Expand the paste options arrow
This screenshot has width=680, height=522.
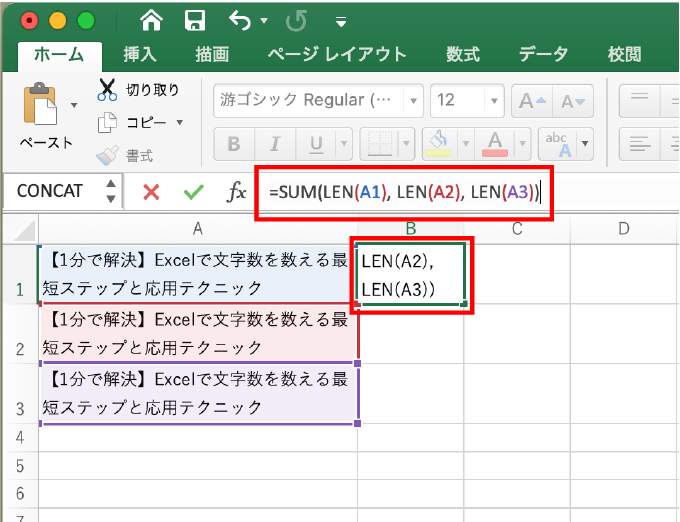click(74, 105)
